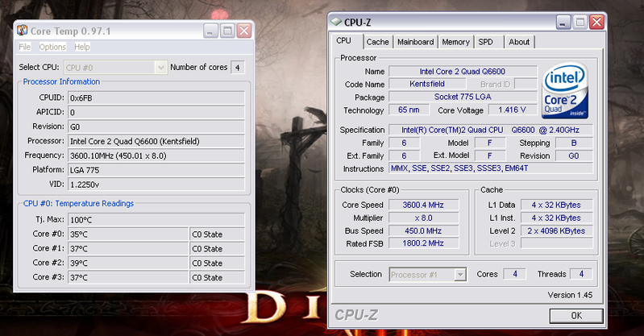The width and height of the screenshot is (644, 336).
Task: Click the CPUID value 0x6FB
Action: coord(156,97)
